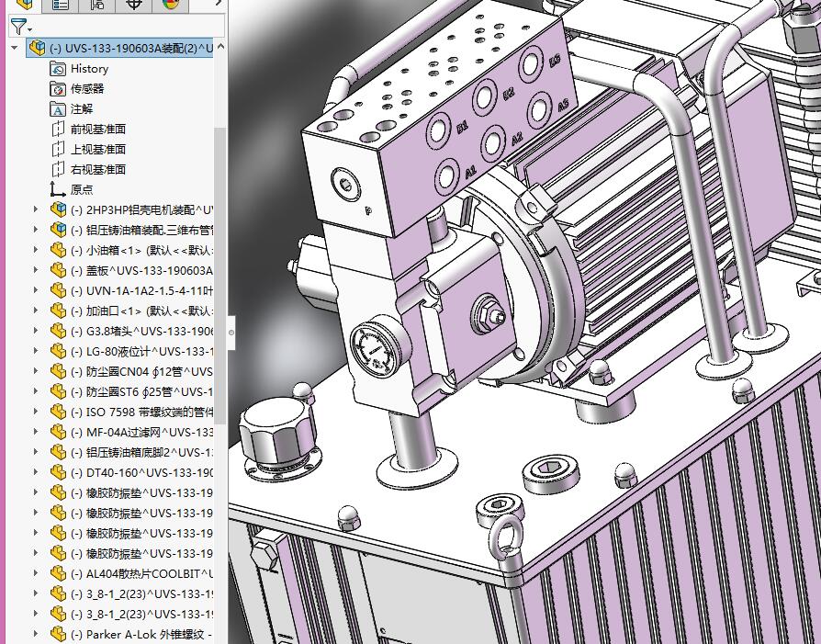Select the 铝压铸油箱底脚2 row text

[x=142, y=452]
